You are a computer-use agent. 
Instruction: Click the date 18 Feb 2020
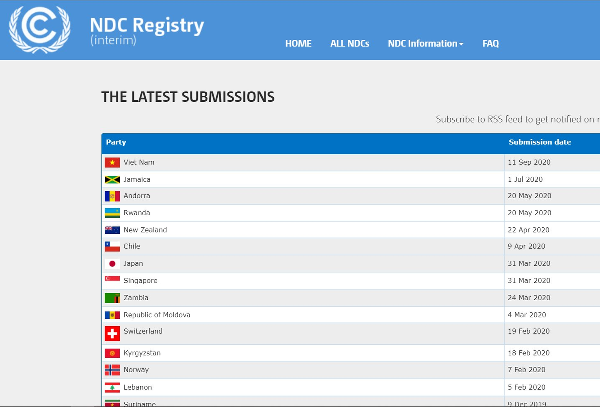(x=528, y=353)
